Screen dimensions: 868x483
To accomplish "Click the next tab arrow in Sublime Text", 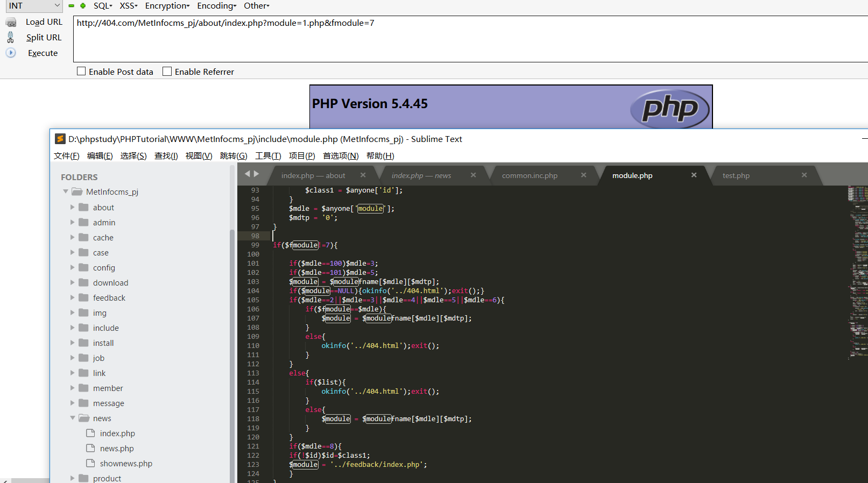I will 257,174.
